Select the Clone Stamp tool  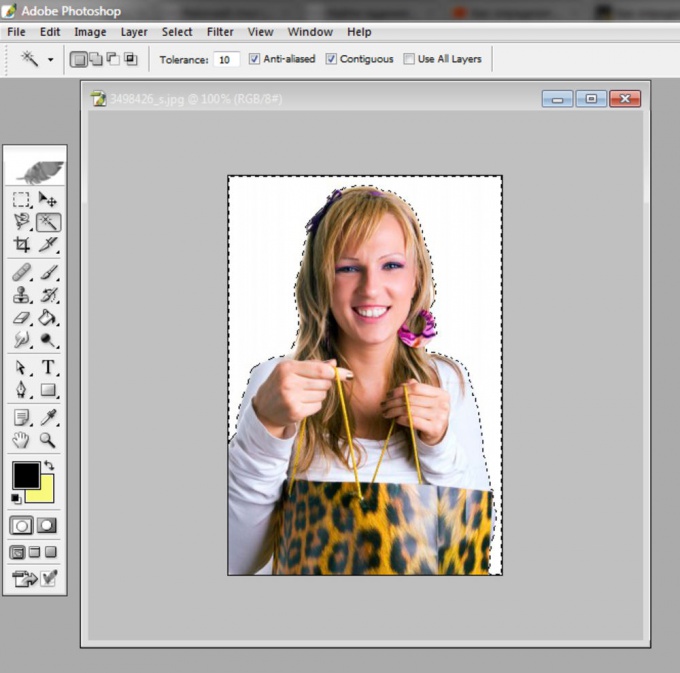point(21,295)
